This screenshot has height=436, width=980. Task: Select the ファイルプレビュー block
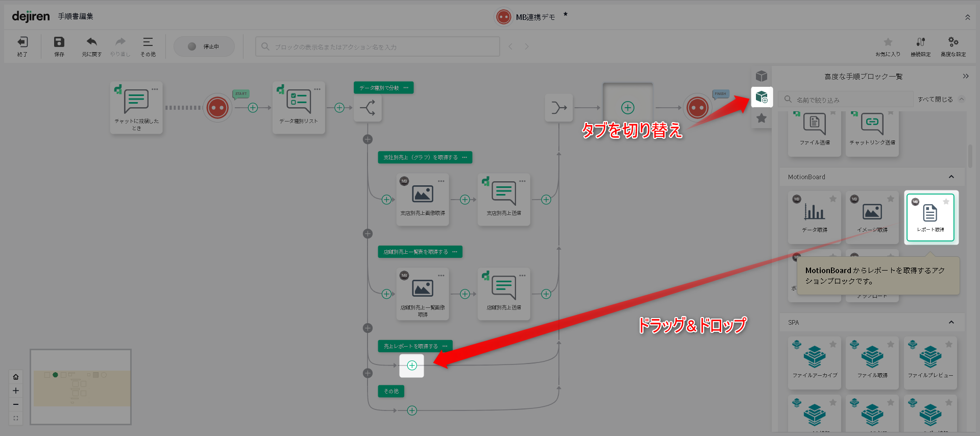pos(930,362)
